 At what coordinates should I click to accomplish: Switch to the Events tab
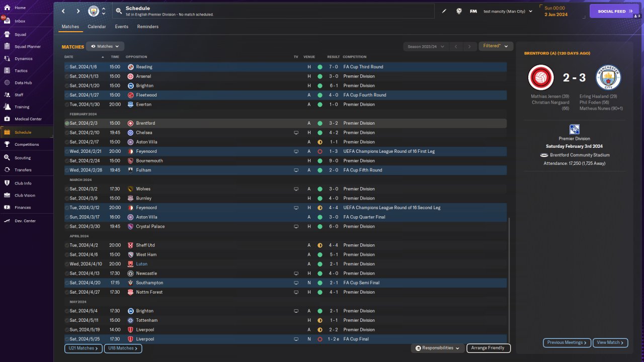[x=121, y=27]
